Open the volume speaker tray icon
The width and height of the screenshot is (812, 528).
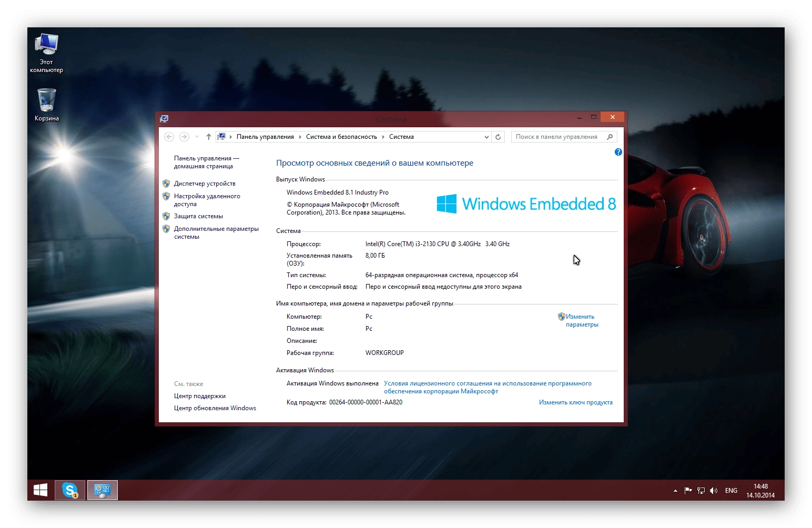click(x=714, y=491)
